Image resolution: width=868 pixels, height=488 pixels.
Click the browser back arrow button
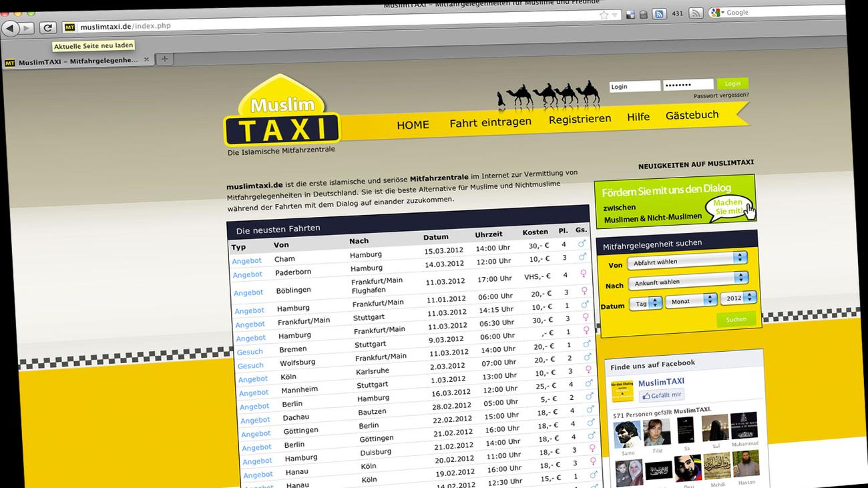click(11, 28)
